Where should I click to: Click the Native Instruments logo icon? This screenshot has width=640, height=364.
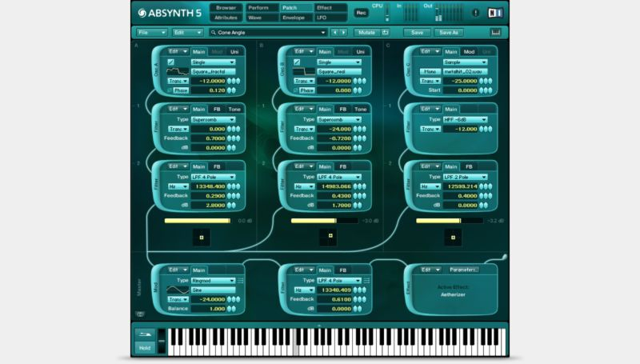[495, 13]
